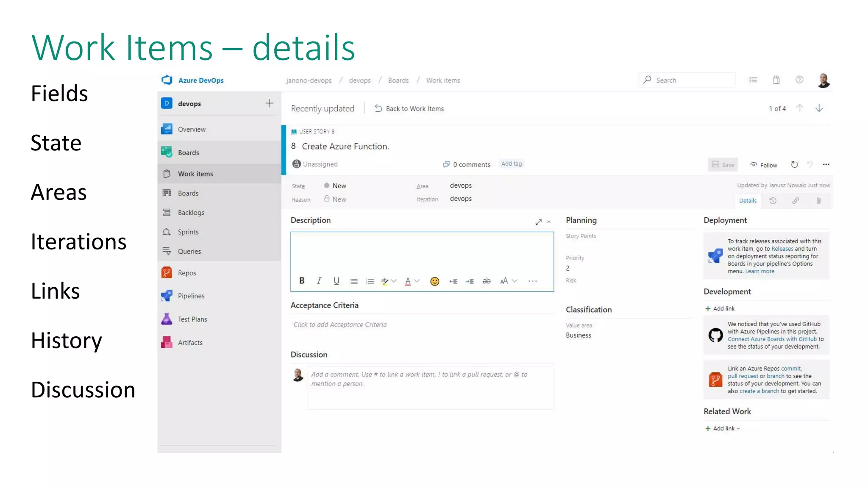The width and height of the screenshot is (868, 488).
Task: Open the History tab icon
Action: (773, 201)
